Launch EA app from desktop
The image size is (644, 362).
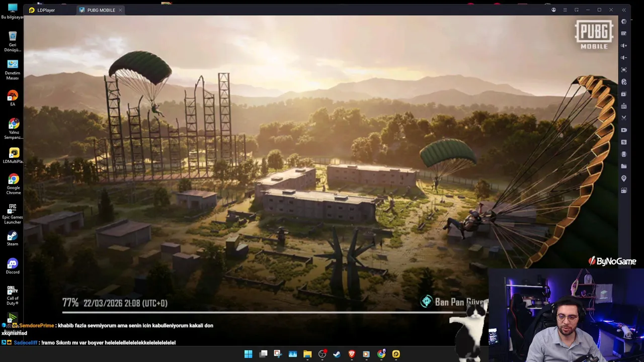pos(13,98)
